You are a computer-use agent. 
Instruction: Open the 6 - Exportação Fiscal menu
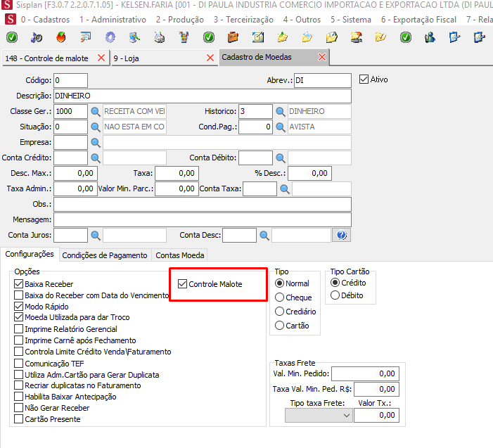coord(418,20)
